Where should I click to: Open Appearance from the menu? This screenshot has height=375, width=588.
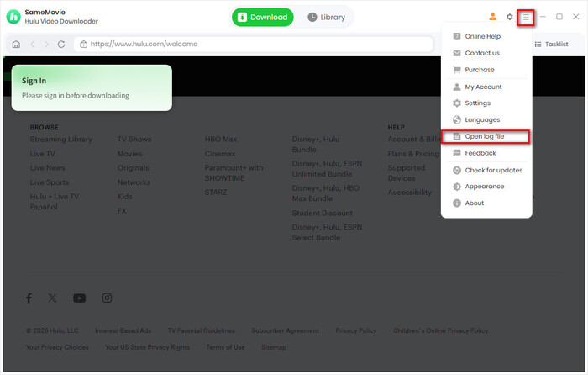(486, 187)
